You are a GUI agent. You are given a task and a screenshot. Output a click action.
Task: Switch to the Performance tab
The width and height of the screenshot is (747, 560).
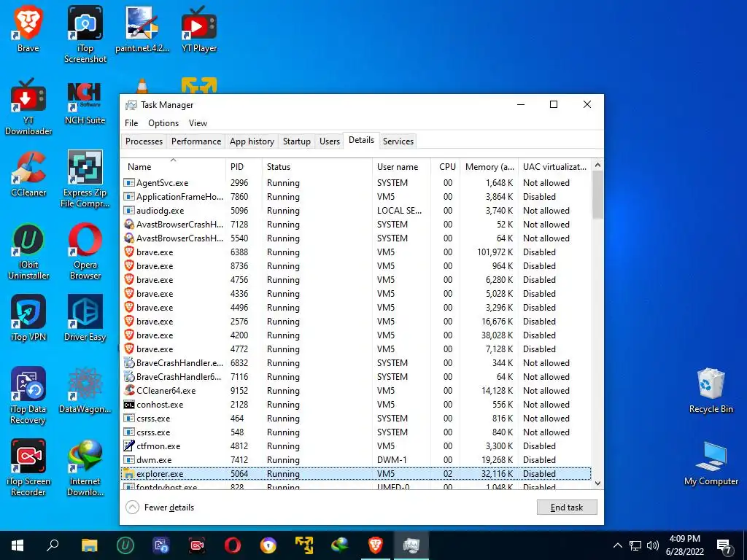(196, 141)
